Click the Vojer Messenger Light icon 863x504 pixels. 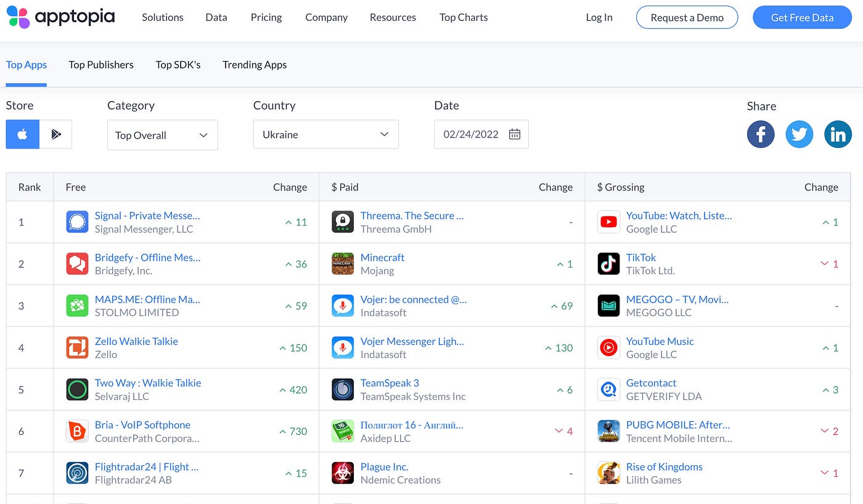[x=343, y=348]
